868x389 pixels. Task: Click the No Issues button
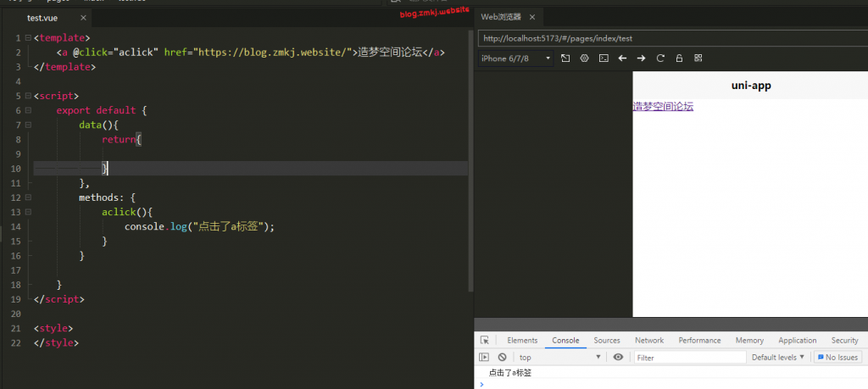(x=837, y=358)
